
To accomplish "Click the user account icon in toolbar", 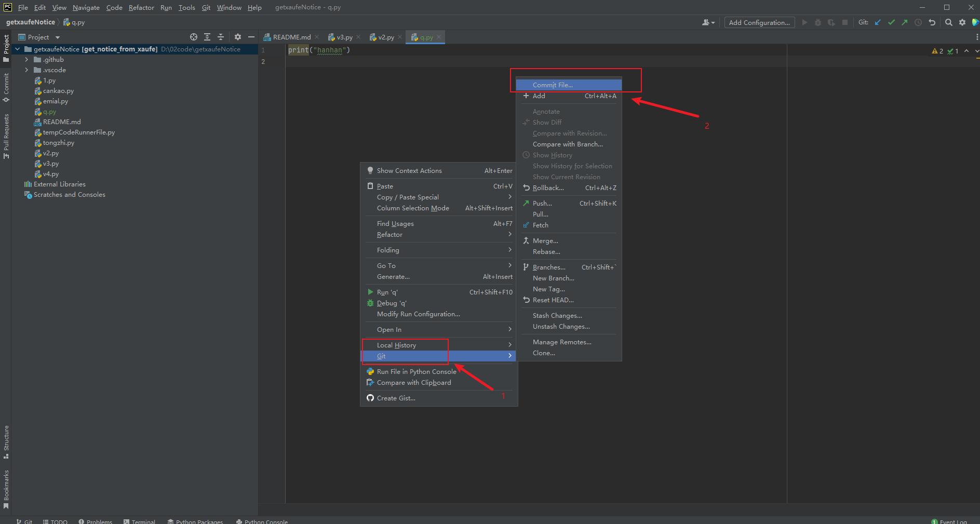I will pos(708,22).
